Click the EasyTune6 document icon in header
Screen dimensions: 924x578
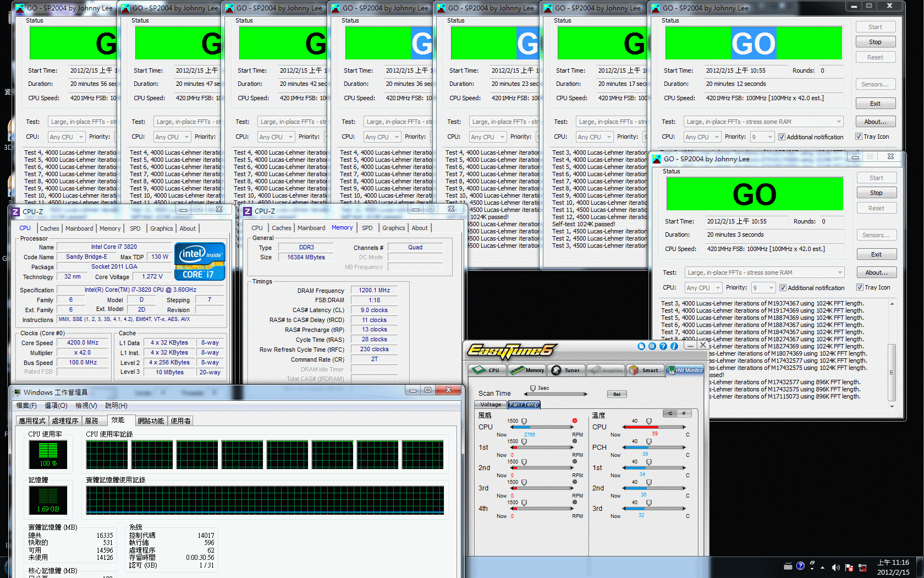pos(641,346)
